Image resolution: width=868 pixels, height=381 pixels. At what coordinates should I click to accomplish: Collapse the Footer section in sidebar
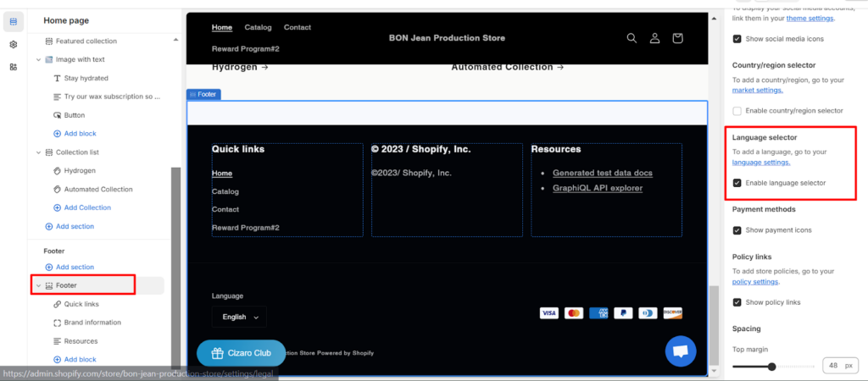38,285
